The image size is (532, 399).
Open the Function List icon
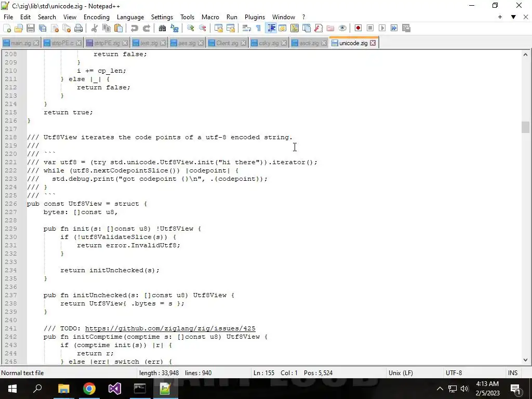[318, 28]
